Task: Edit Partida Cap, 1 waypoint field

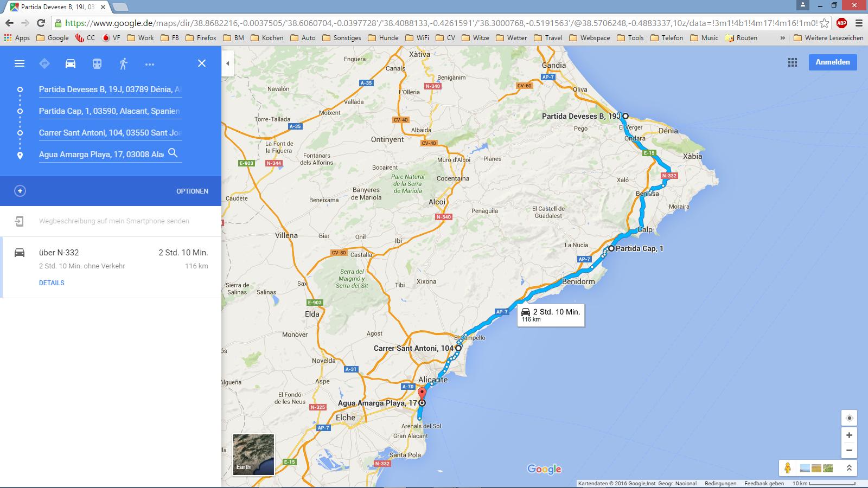Action: pyautogui.click(x=110, y=111)
